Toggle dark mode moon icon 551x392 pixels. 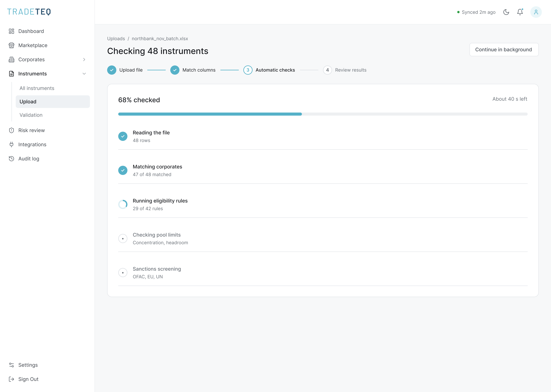coord(506,12)
